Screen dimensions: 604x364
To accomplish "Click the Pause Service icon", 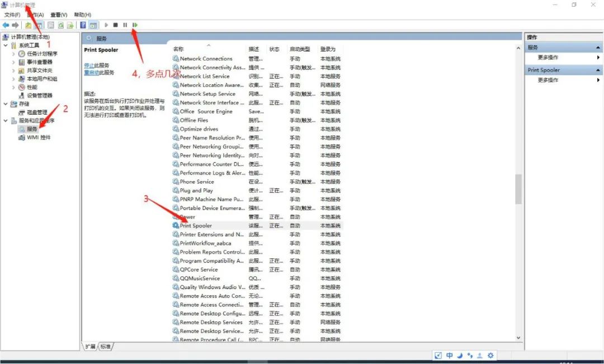I will (x=125, y=25).
